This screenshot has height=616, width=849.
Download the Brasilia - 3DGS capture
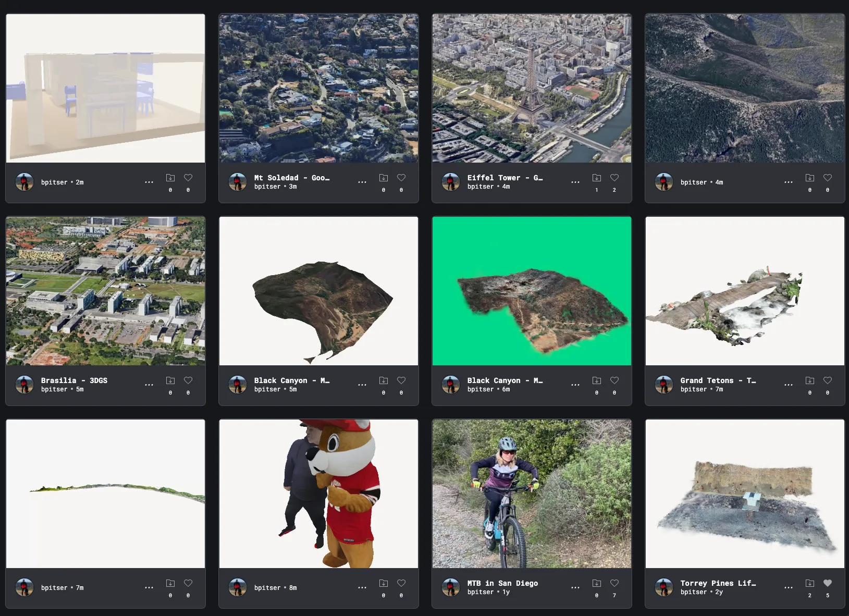click(170, 380)
